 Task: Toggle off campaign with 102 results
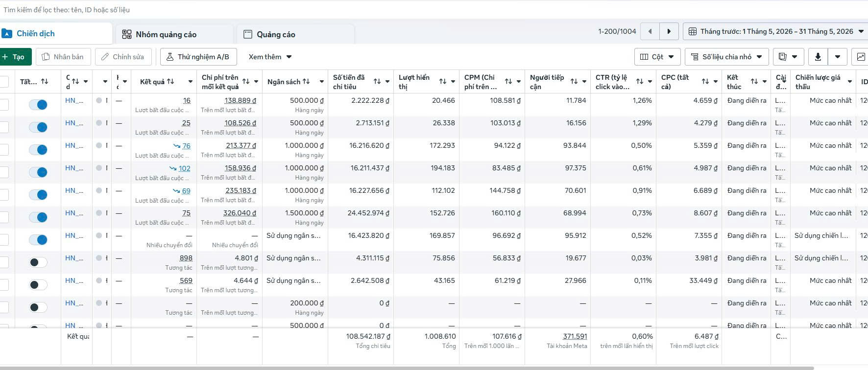click(38, 172)
